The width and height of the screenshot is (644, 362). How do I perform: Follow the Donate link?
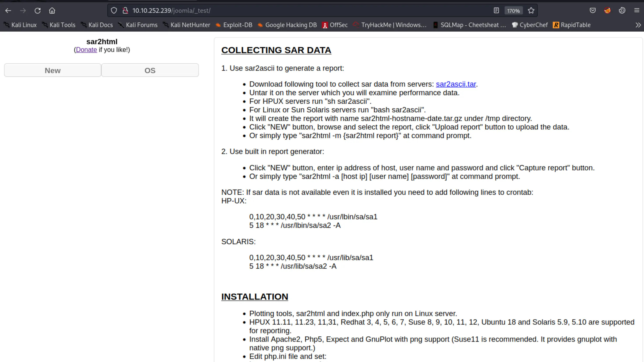[86, 49]
